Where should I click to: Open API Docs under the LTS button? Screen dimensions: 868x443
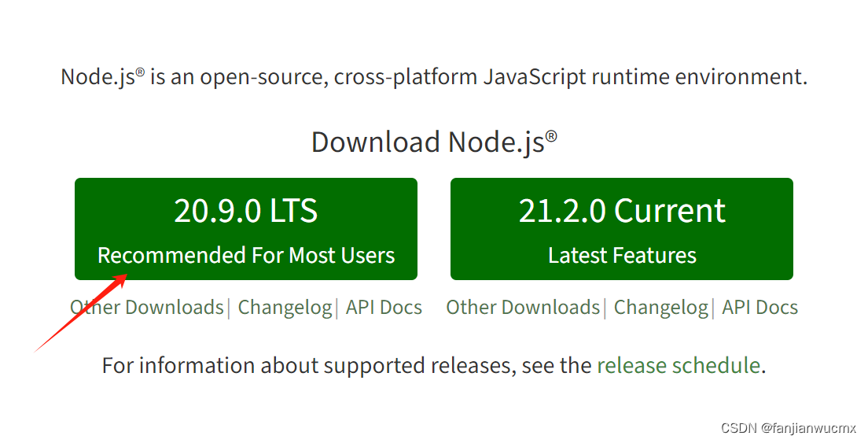coord(384,308)
